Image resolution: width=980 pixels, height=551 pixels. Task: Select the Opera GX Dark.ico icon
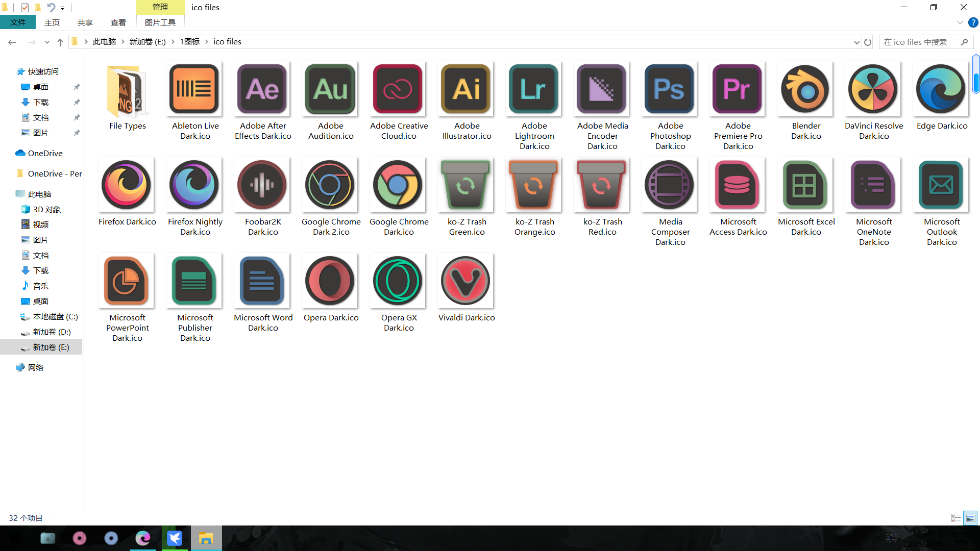(x=399, y=281)
